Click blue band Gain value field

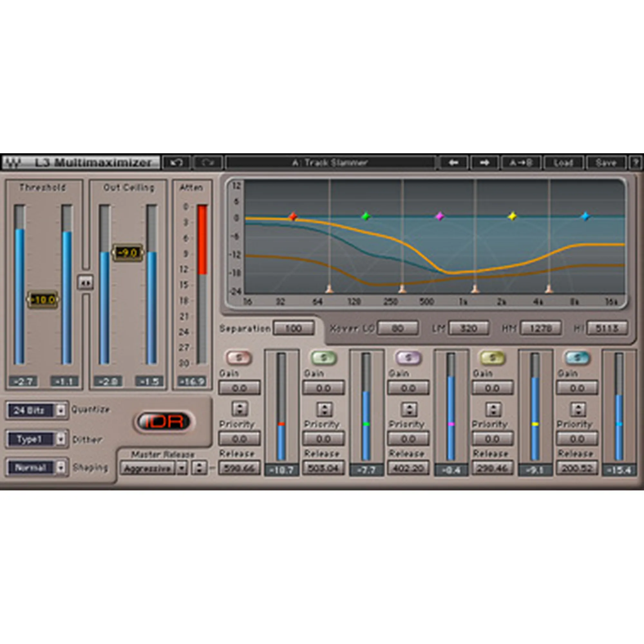click(577, 388)
